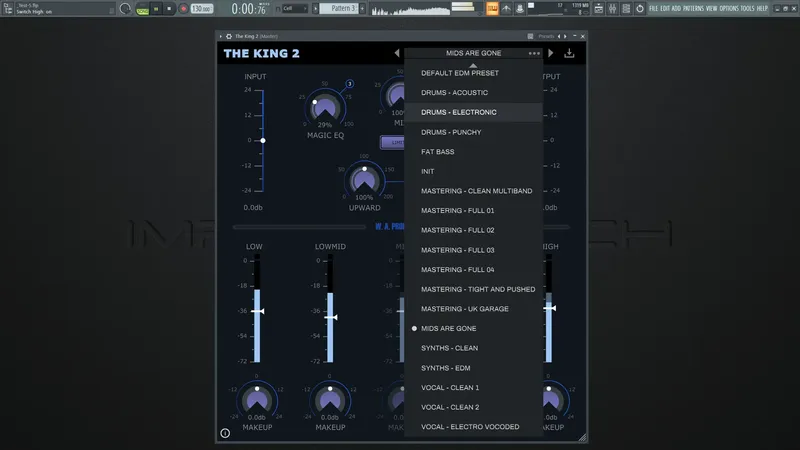This screenshot has width=800, height=450.
Task: Choose MASTERING - FULL 01 preset
Action: pos(473,210)
